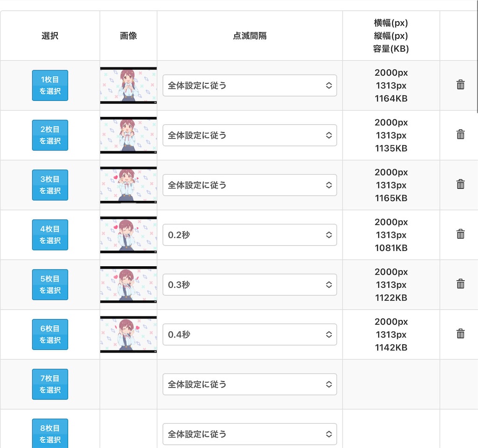The height and width of the screenshot is (448, 478).
Task: Open the 1st image interval dropdown
Action: point(250,85)
